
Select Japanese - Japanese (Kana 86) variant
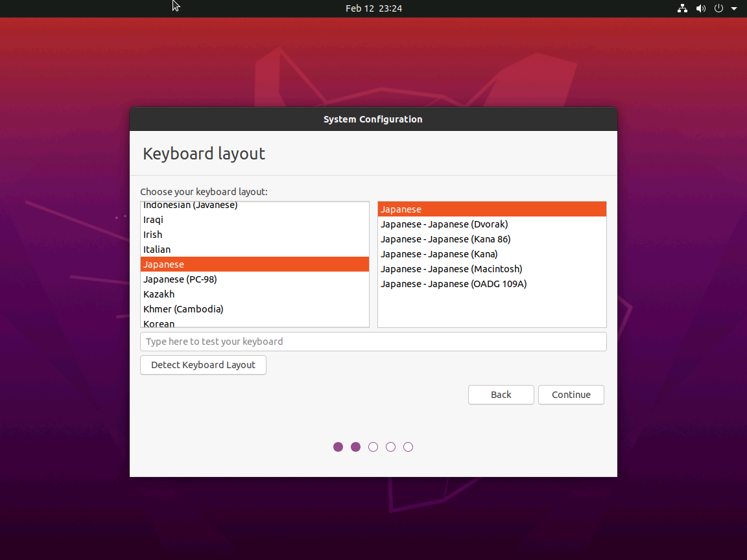tap(492, 239)
